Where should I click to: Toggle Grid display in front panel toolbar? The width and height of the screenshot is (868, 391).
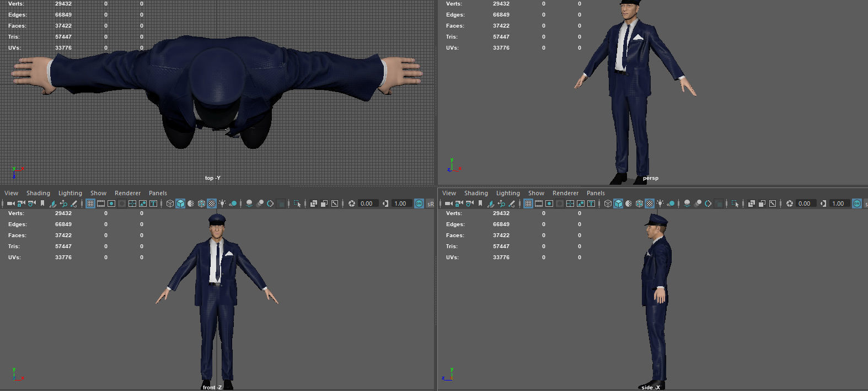(x=90, y=203)
